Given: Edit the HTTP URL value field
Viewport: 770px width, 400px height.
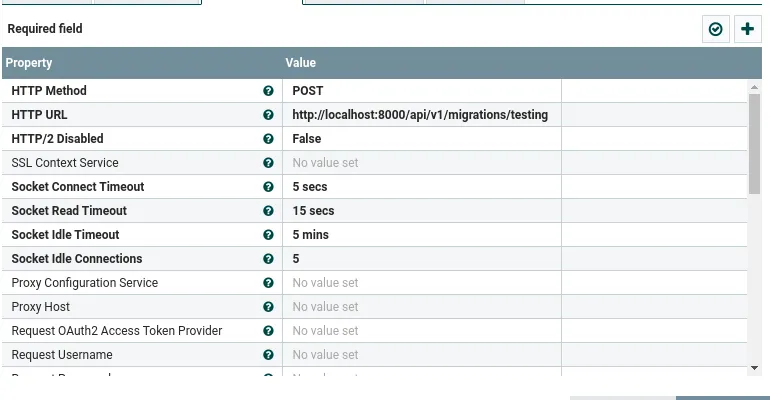Looking at the screenshot, I should click(x=421, y=115).
